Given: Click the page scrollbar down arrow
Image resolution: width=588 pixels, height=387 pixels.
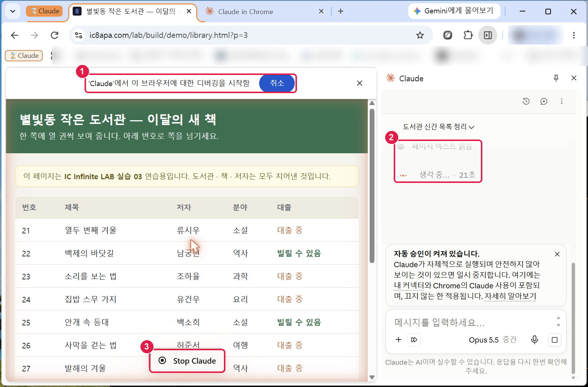Looking at the screenshot, I should coord(372,377).
